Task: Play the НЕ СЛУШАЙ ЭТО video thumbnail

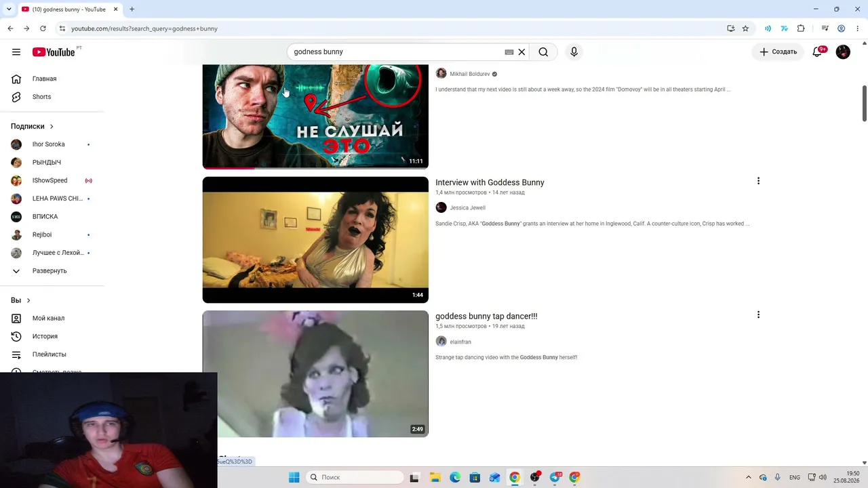Action: (315, 117)
